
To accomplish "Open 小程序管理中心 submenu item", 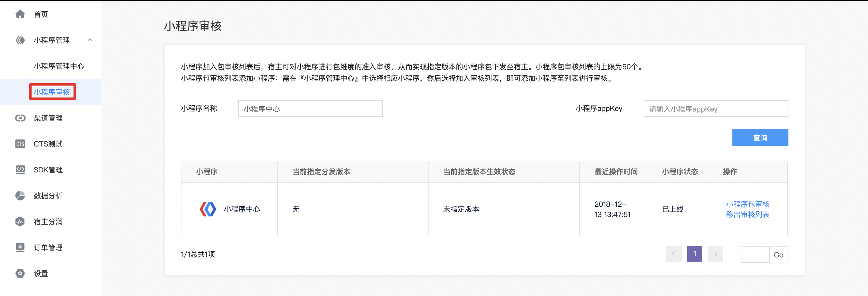I will point(59,66).
